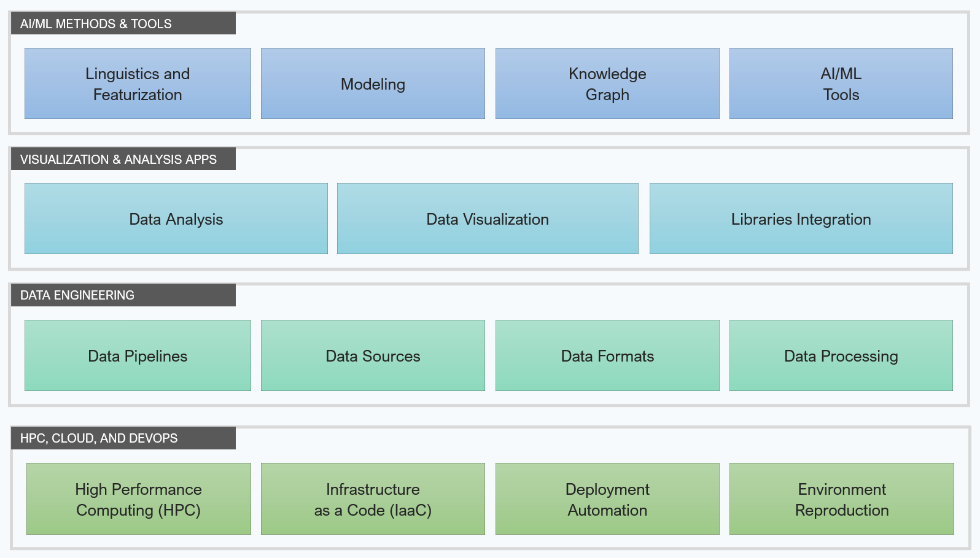Click the Libraries Integration box
Screen dimensions: 980x558
pyautogui.click(x=801, y=219)
